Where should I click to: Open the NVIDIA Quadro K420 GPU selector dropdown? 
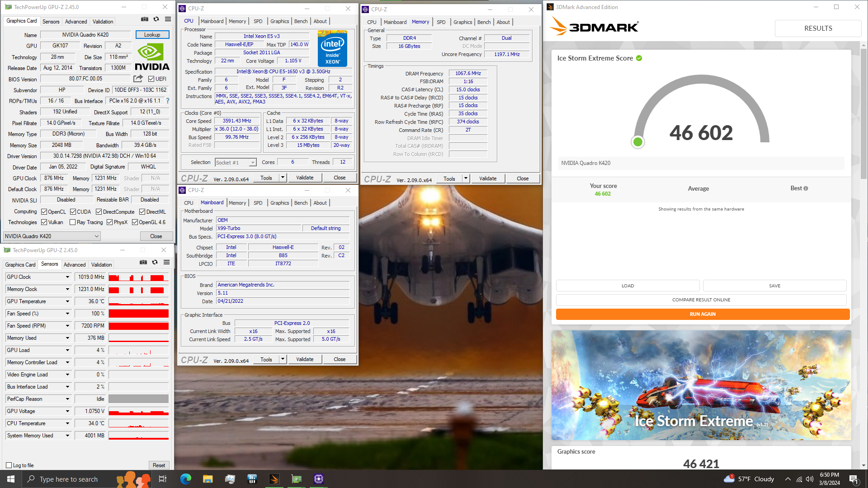(52, 236)
